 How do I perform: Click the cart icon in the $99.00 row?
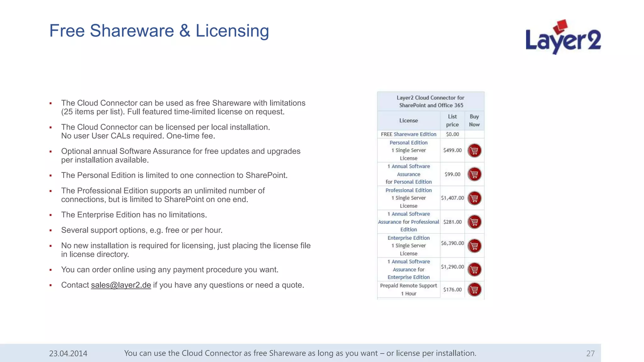click(x=474, y=174)
